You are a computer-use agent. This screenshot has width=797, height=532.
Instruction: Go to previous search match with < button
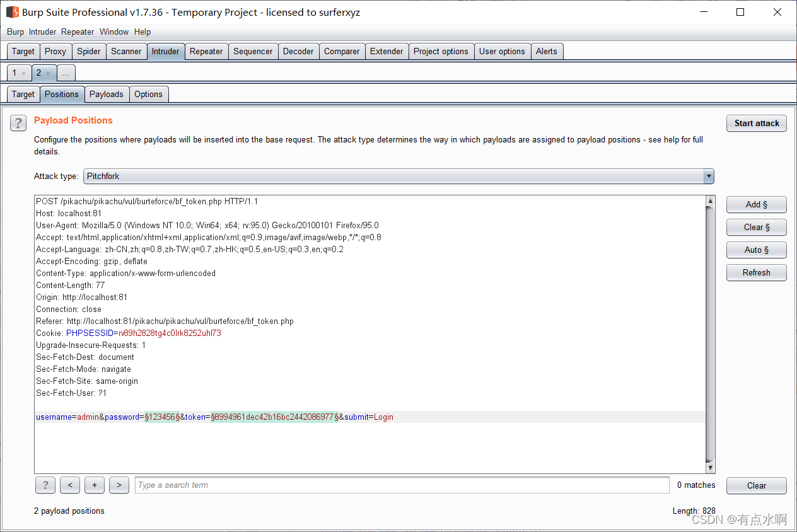[x=69, y=485]
